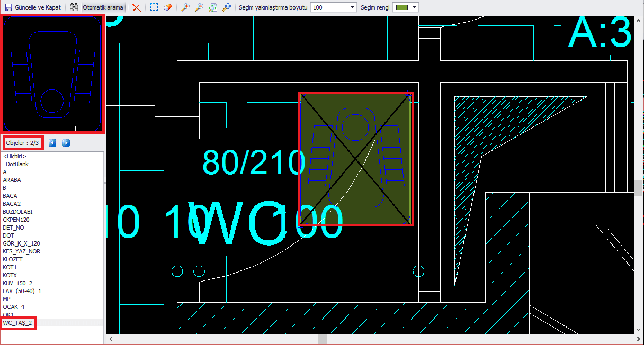Screen dimensions: 644x345
Task: Click the zoom in magnifier icon
Action: [186, 7]
